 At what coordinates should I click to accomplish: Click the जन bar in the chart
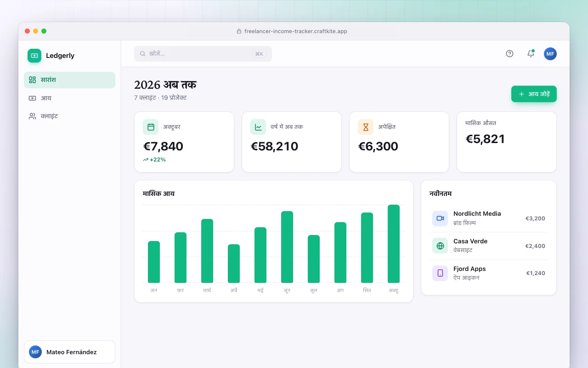pos(154,262)
